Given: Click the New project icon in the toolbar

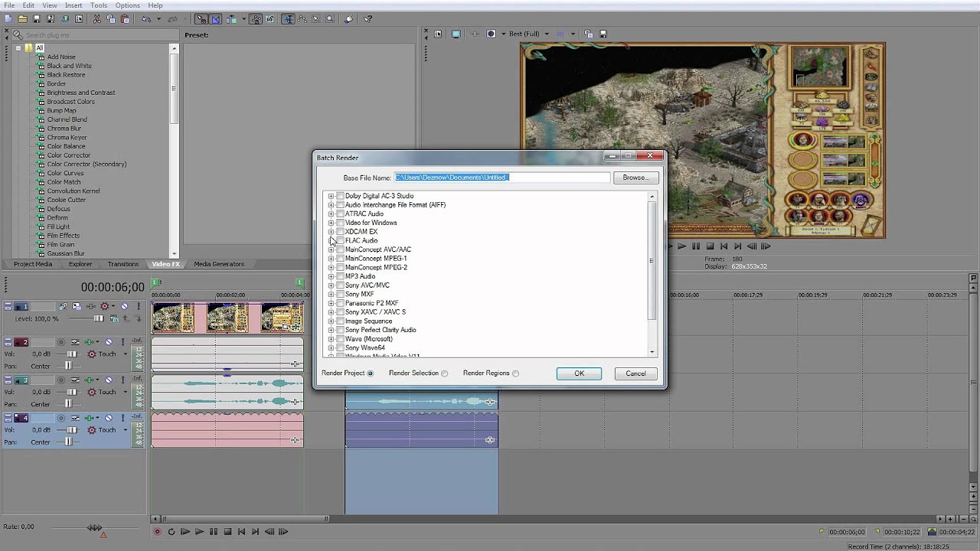Looking at the screenshot, I should pyautogui.click(x=8, y=19).
